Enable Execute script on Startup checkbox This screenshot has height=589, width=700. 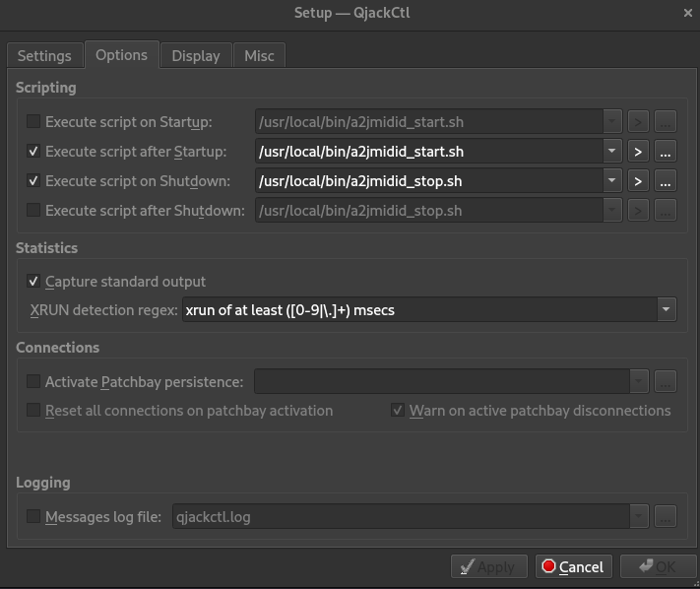tap(34, 122)
